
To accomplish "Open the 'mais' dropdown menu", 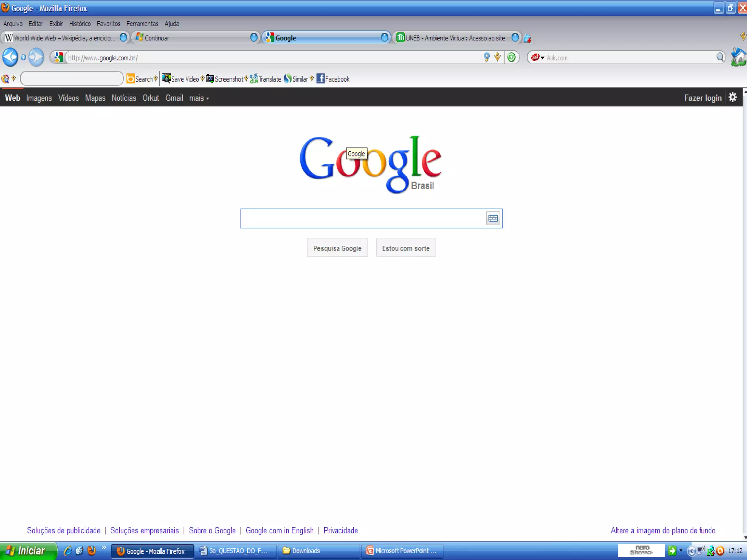I will coord(199,98).
